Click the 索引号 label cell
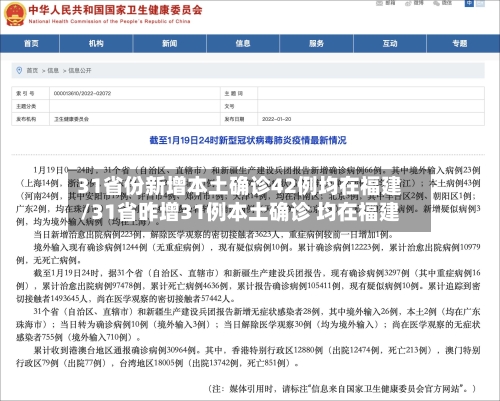This screenshot has height=401, width=500. point(31,93)
